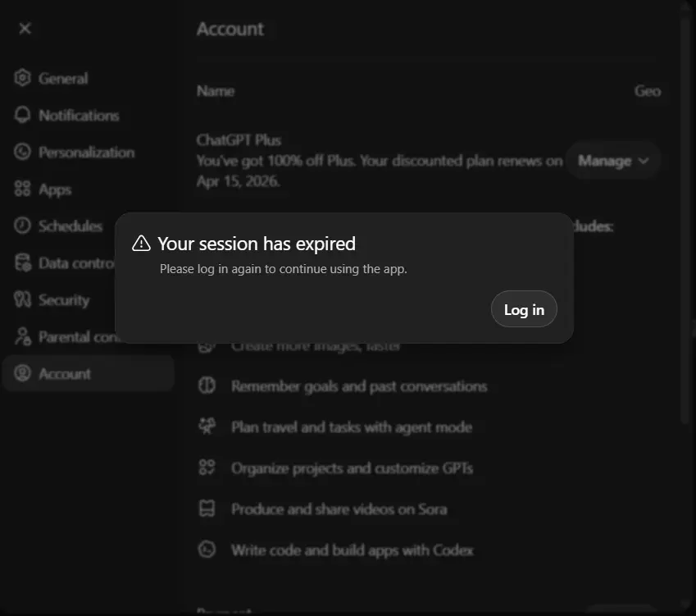
Task: Click the Codex feature icon
Action: click(x=207, y=550)
